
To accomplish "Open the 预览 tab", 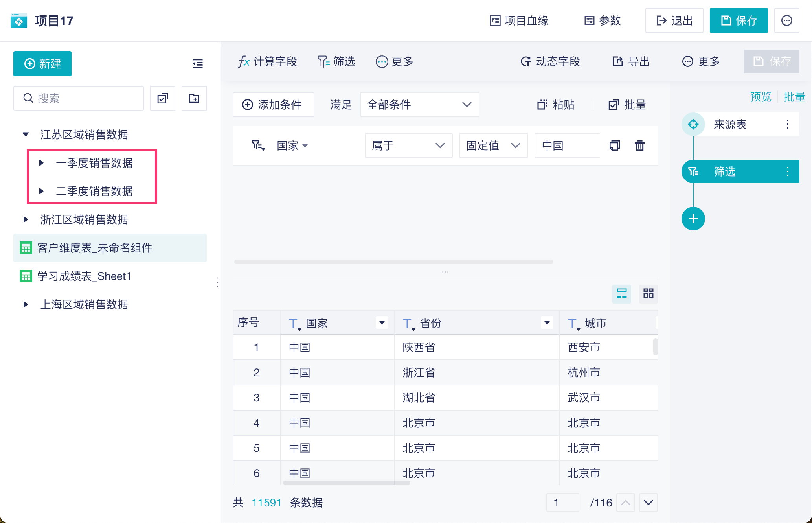I will (760, 97).
